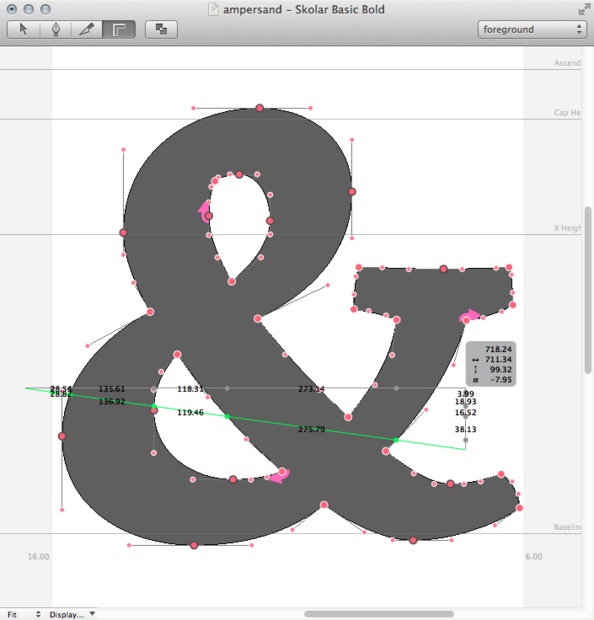
Task: Click the measurement value 119.46
Action: [x=190, y=412]
